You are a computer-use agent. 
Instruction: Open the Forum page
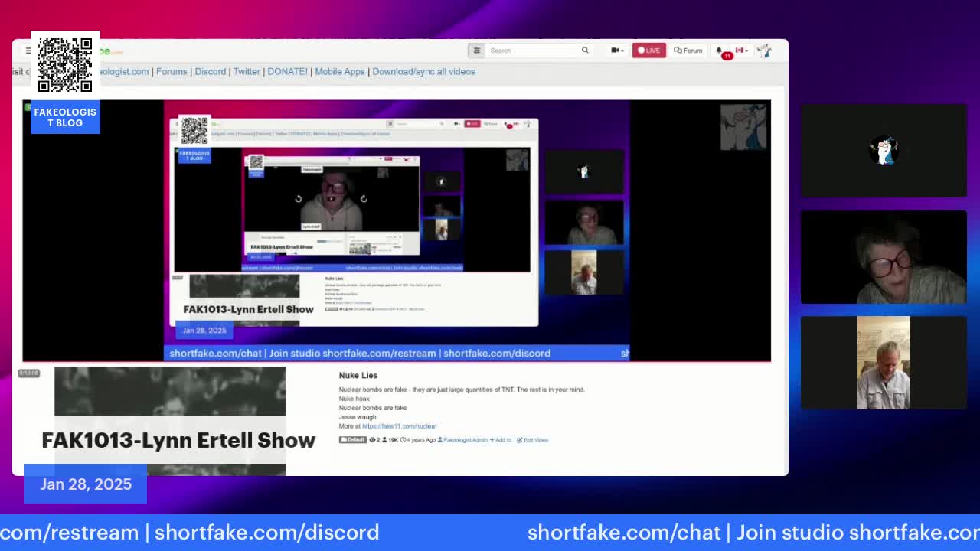(x=688, y=51)
